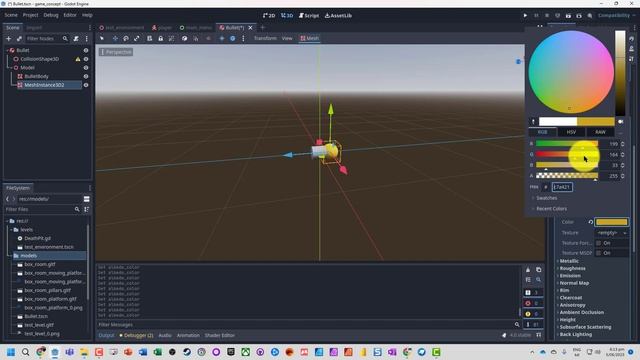
Task: Open the Project menu
Action: coord(30,15)
